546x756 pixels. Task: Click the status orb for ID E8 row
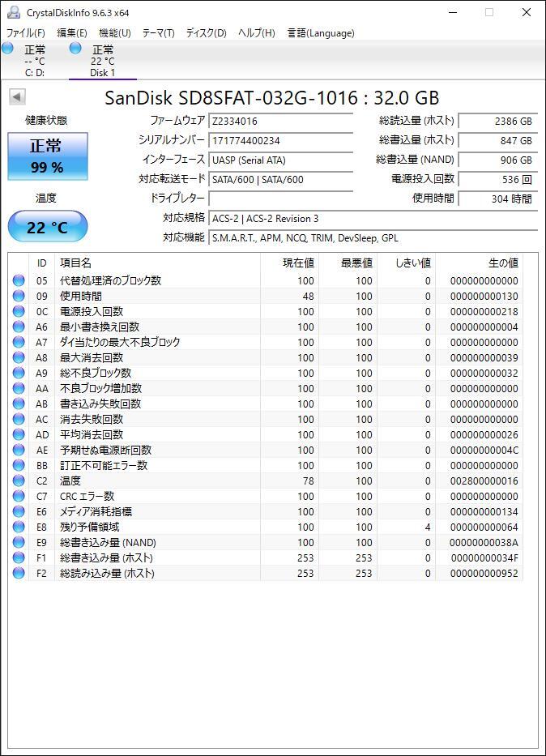point(19,527)
